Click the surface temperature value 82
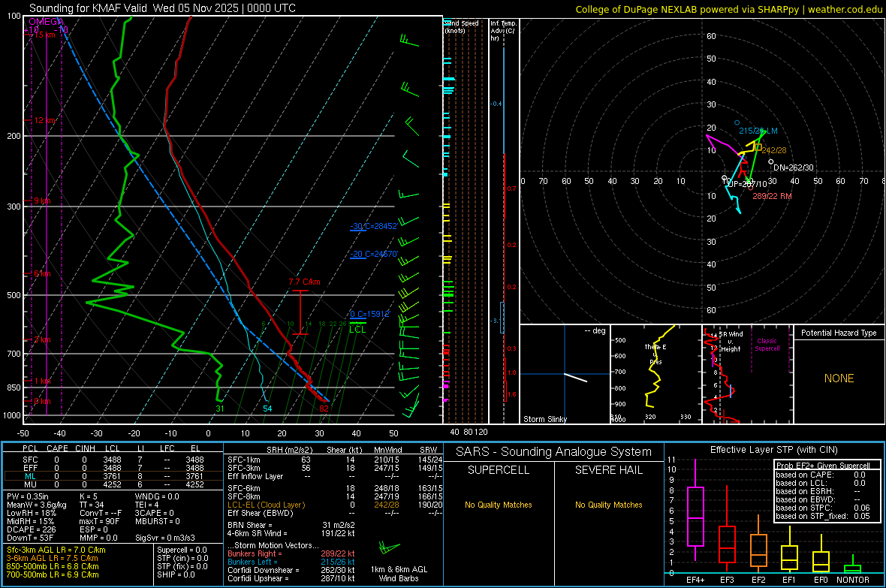The image size is (886, 588). coord(324,409)
